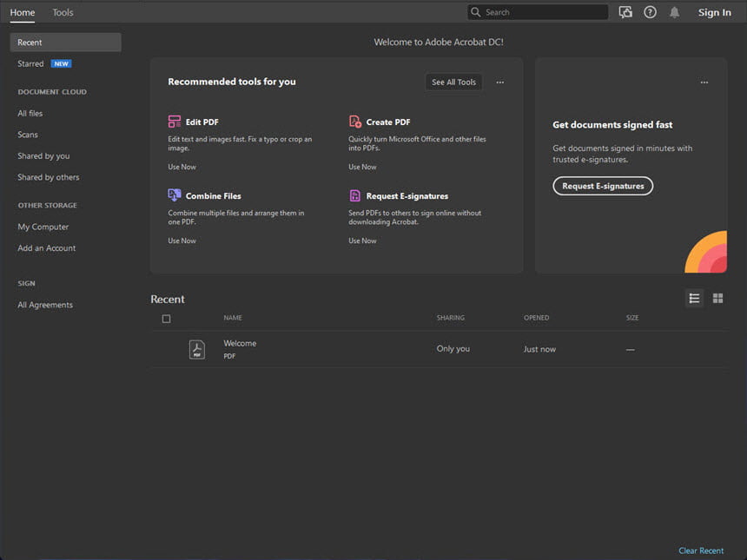747x560 pixels.
Task: Open Shared by others
Action: [48, 177]
